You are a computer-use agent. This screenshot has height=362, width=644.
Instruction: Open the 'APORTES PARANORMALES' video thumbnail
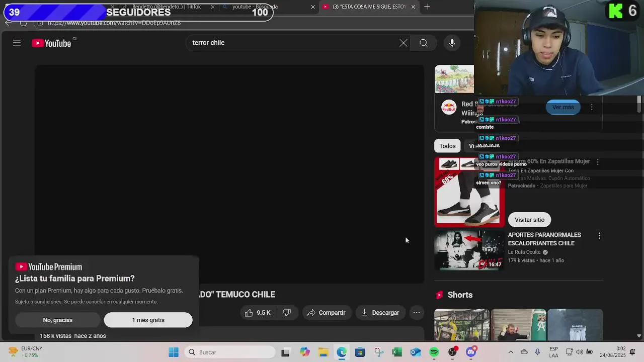point(469,250)
